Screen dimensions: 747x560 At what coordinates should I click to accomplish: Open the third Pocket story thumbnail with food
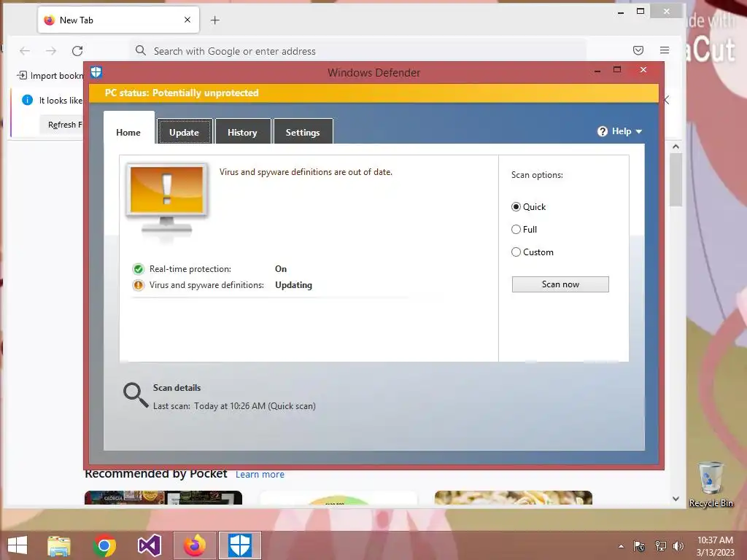[514, 497]
